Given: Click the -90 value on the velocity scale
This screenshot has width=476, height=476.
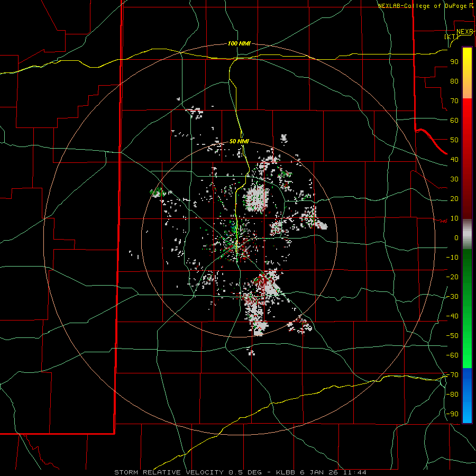Looking at the screenshot, I should tap(452, 414).
